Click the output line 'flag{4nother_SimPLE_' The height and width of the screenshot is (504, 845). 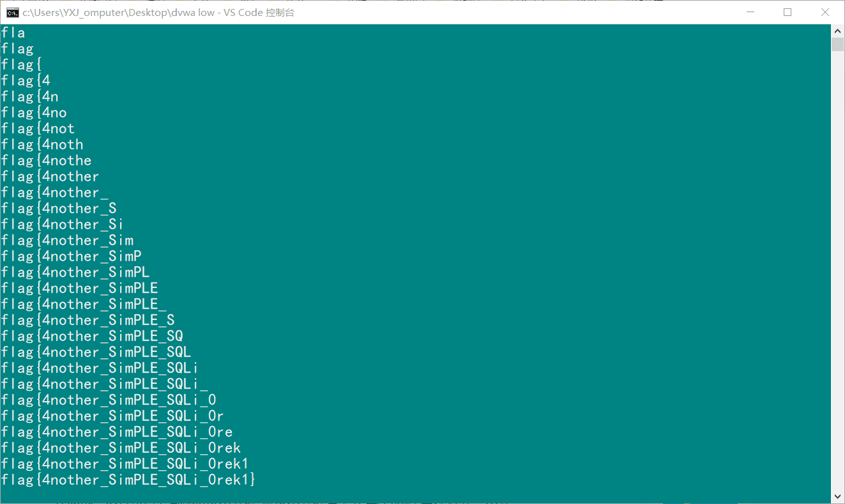[84, 304]
